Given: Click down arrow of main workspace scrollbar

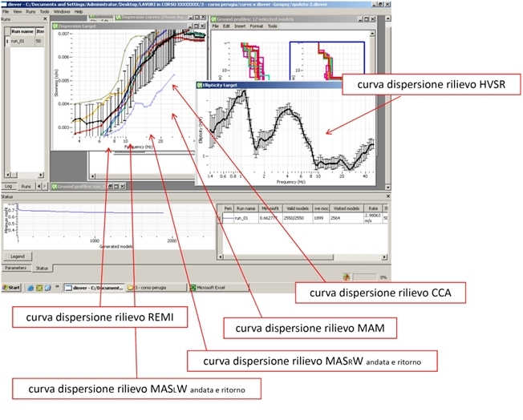Looking at the screenshot, I should (x=388, y=188).
